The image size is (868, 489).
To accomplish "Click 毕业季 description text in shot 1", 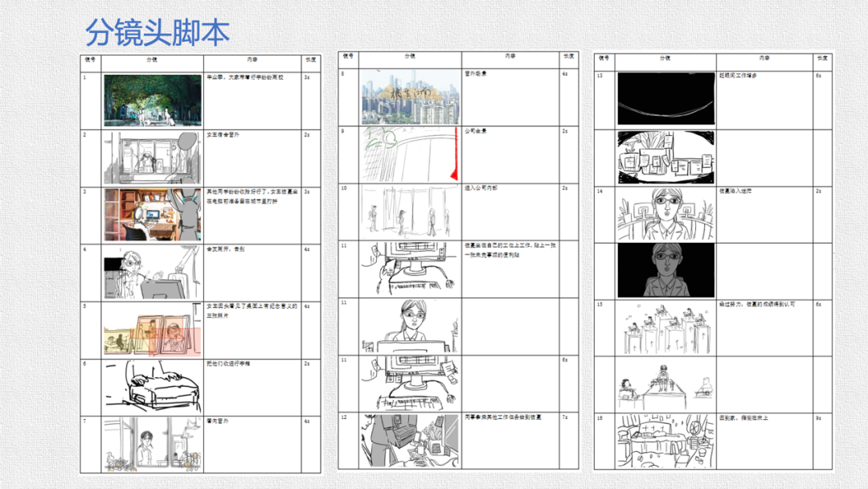I will pos(252,78).
